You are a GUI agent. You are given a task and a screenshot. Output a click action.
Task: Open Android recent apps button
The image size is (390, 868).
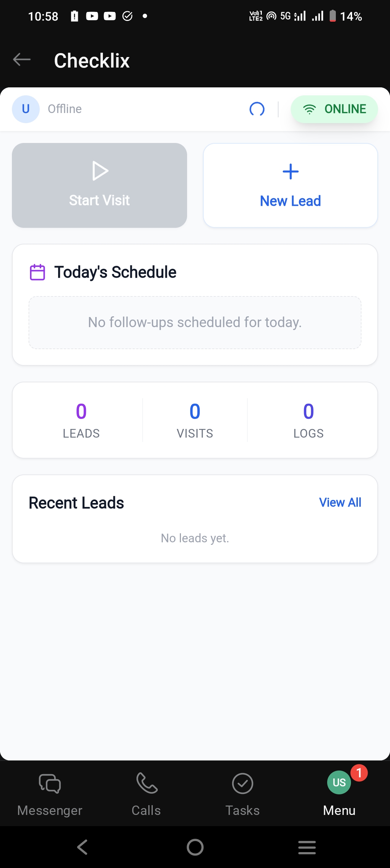(307, 847)
